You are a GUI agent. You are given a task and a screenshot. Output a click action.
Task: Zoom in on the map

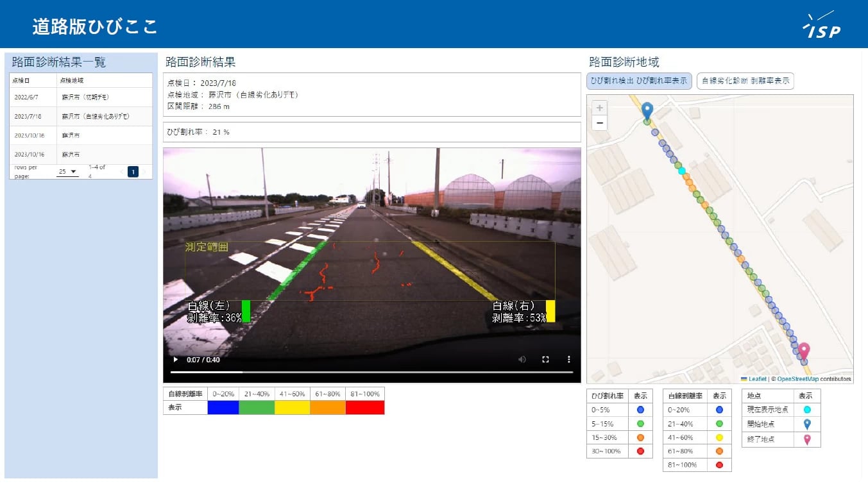pos(599,108)
